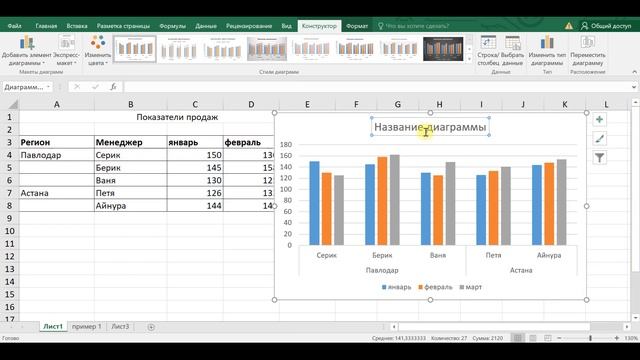Viewport: 640px width, 360px height.
Task: Open the Page Layout (Разметка страницы) tab
Action: pos(123,26)
